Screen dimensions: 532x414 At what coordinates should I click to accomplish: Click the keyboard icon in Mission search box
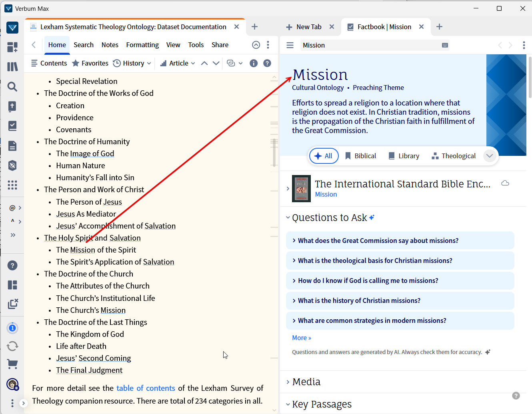tap(445, 45)
